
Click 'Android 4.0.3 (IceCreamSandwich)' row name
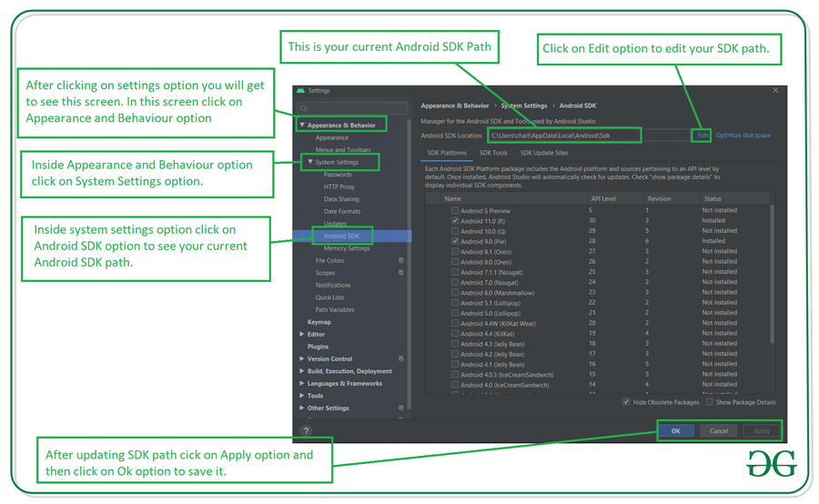[x=507, y=375]
